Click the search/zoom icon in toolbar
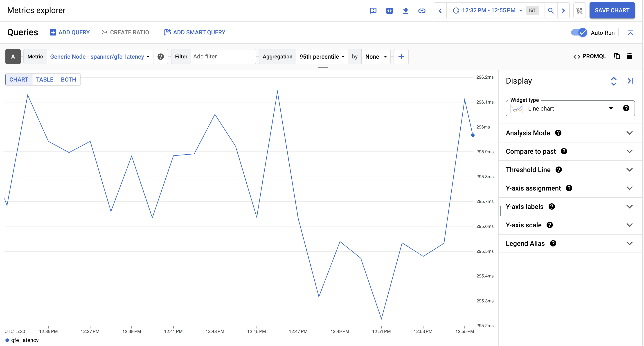Viewport: 644px width, 346px height. (x=551, y=11)
